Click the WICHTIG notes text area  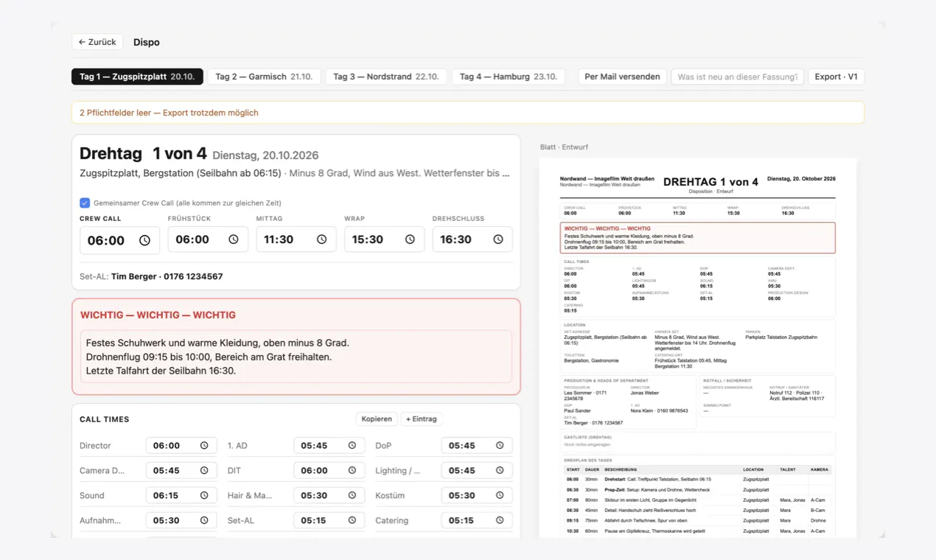pos(296,357)
